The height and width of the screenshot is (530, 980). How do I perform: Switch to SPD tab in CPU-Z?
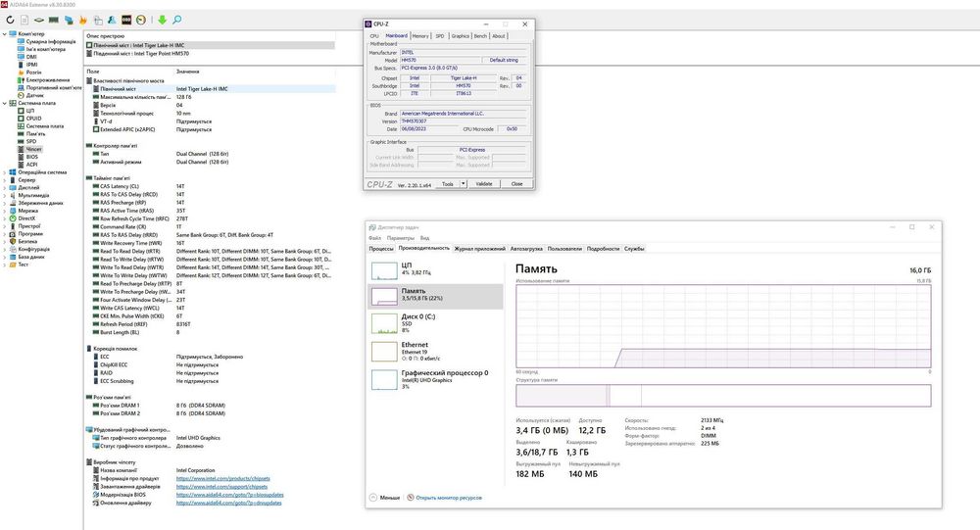click(x=440, y=36)
